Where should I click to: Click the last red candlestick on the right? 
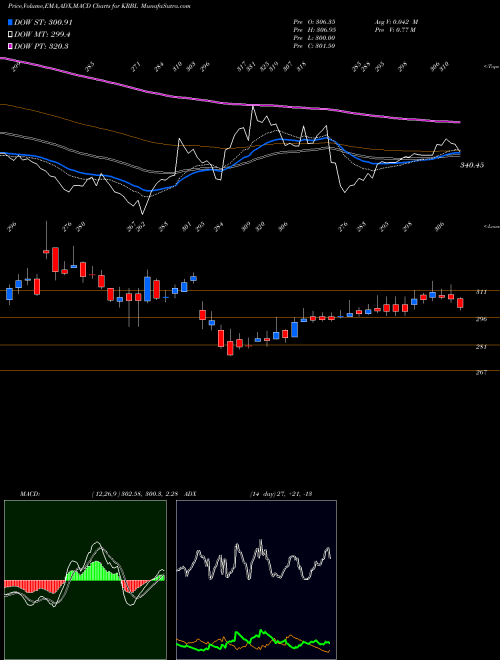pyautogui.click(x=460, y=303)
